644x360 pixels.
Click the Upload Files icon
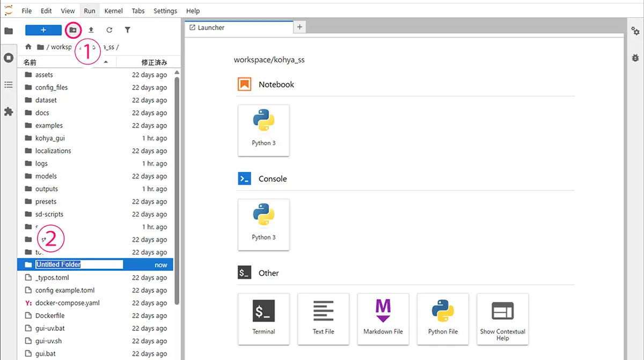pos(91,30)
